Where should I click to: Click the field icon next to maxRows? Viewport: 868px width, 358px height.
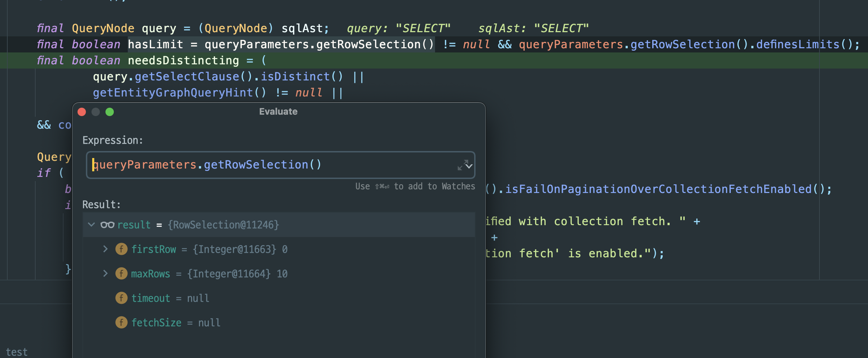coord(121,273)
